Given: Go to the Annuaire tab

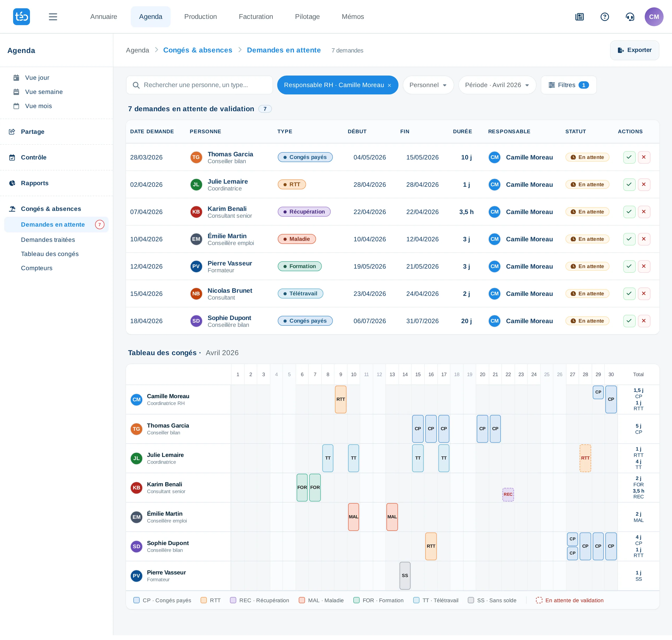Looking at the screenshot, I should tap(103, 17).
